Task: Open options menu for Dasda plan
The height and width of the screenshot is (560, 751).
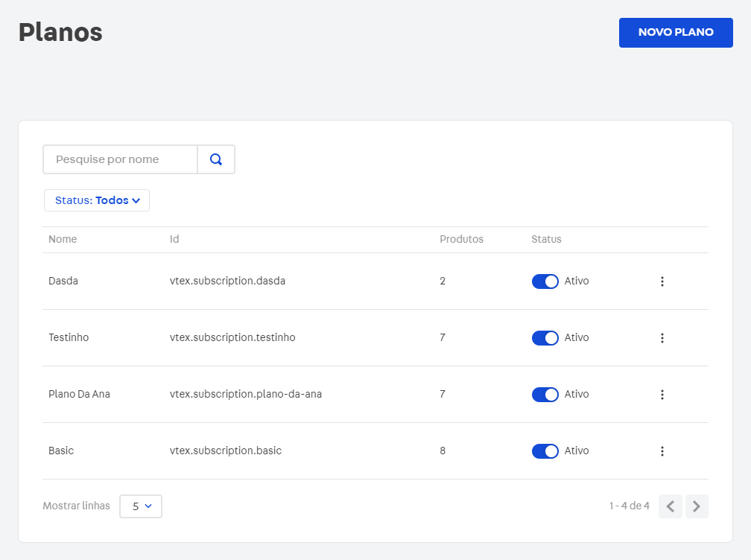Action: pos(662,281)
